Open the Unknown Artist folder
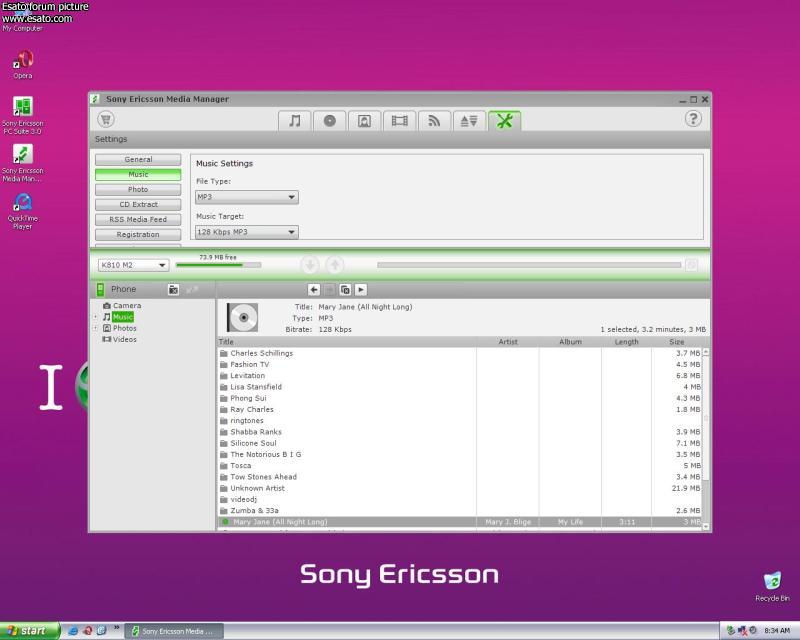Image resolution: width=800 pixels, height=640 pixels. (x=257, y=488)
